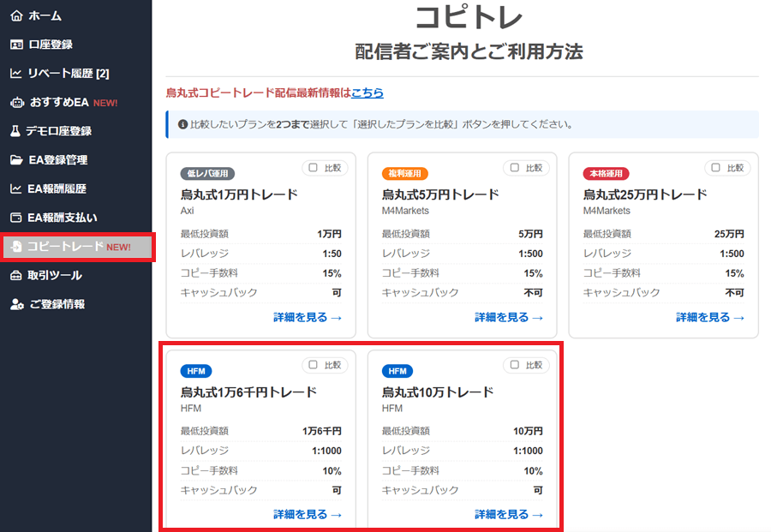This screenshot has width=771, height=532.
Task: Click the home icon in sidebar
Action: (x=16, y=15)
